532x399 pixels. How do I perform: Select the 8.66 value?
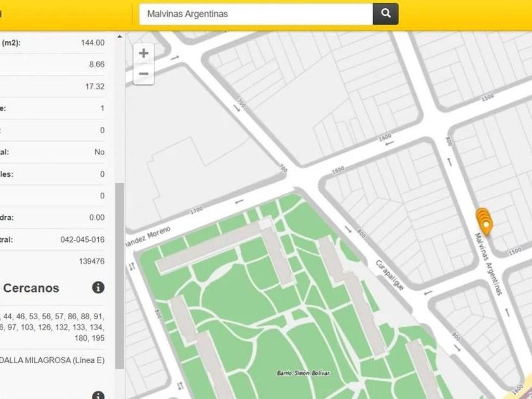(x=97, y=64)
